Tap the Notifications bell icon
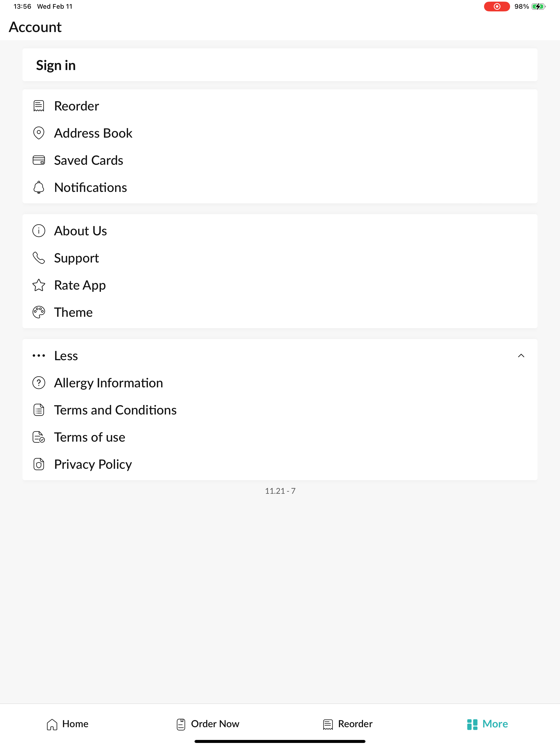560x747 pixels. coord(39,187)
